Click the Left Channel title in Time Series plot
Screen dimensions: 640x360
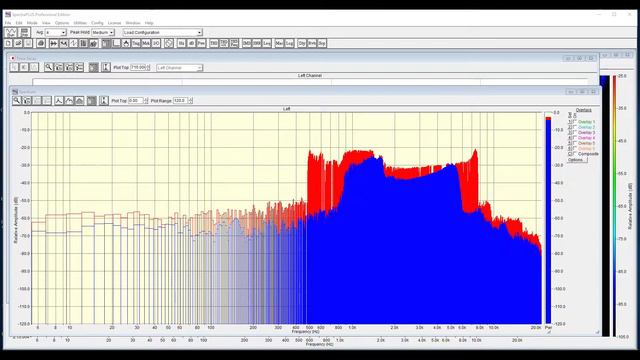tap(310, 76)
